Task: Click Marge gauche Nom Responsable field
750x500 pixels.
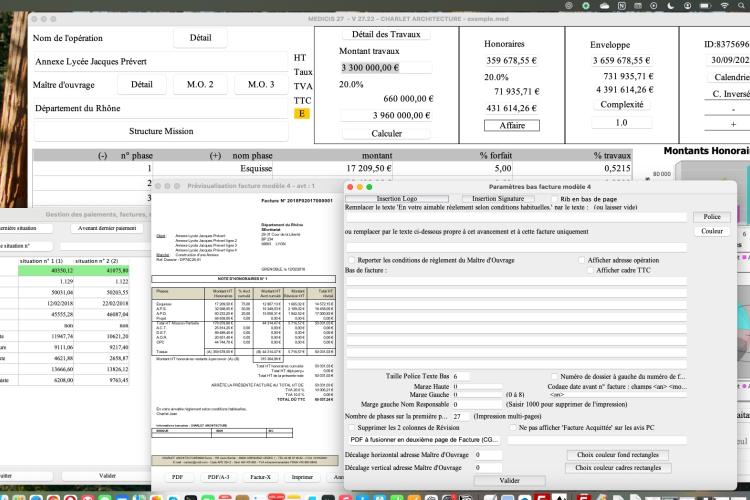Action: pyautogui.click(x=477, y=404)
